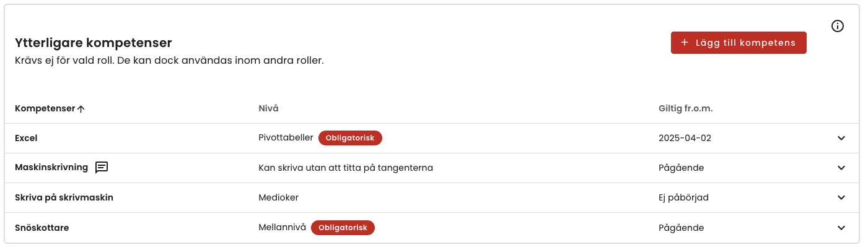Select the Maskinskrivning competence name

click(51, 167)
